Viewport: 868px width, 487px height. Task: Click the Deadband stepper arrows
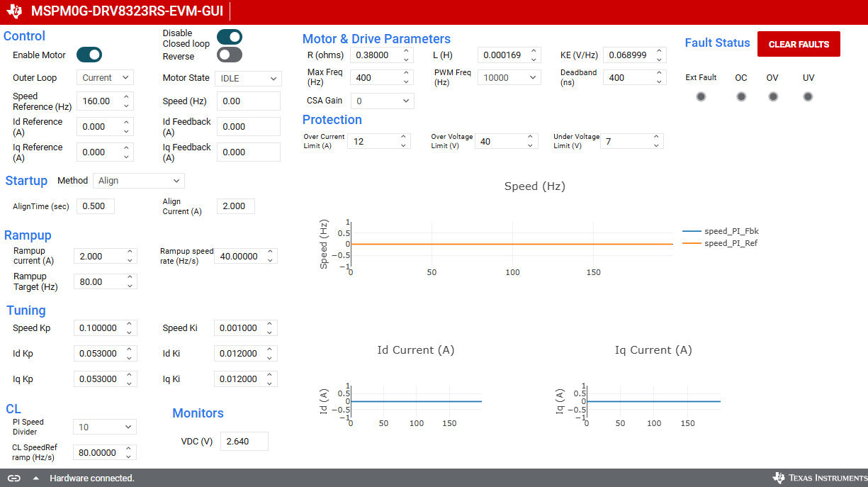[x=660, y=77]
